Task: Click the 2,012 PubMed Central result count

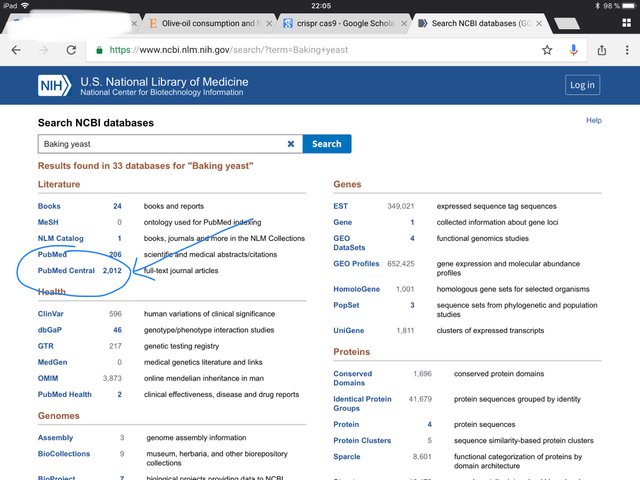Action: point(112,271)
